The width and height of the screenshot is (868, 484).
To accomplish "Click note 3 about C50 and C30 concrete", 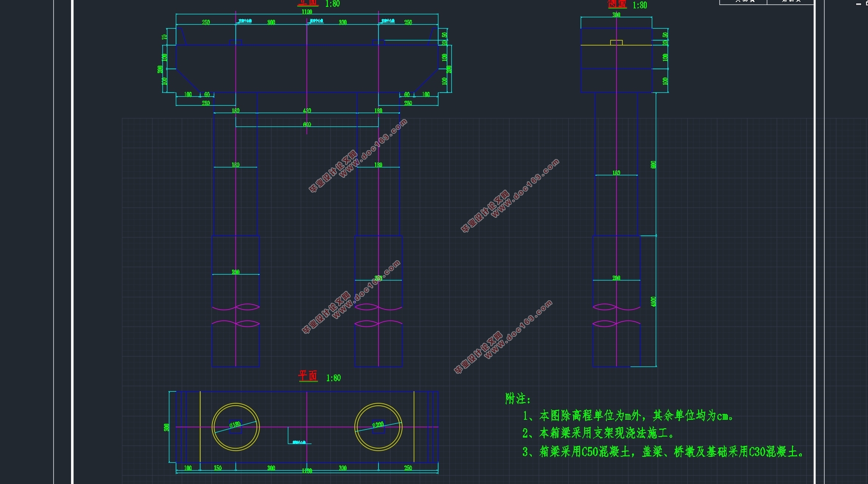I will pos(663,451).
